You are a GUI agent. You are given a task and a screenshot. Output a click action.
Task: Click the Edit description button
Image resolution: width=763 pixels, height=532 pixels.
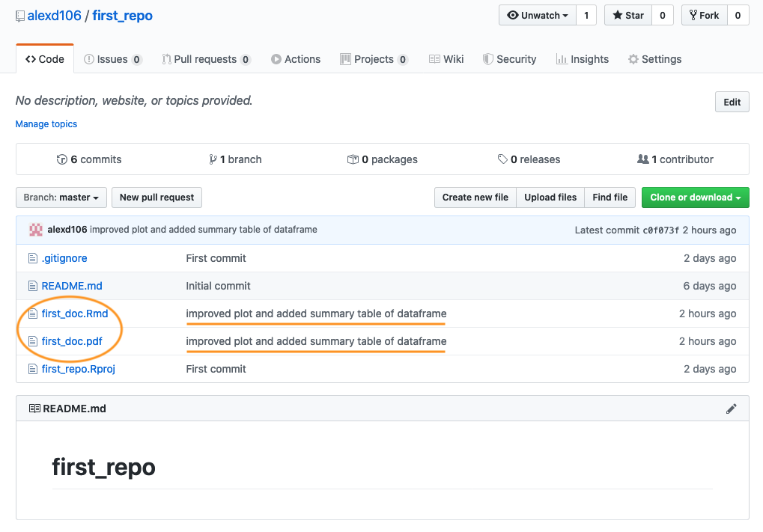732,103
